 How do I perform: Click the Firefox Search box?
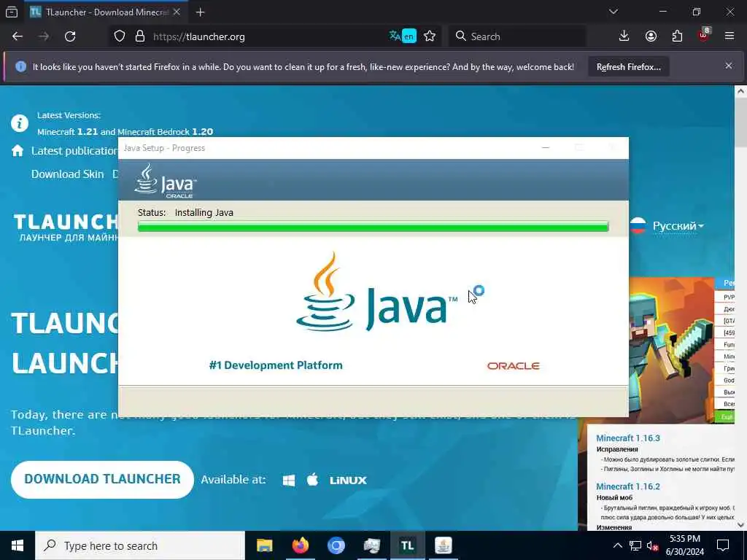[x=517, y=36]
